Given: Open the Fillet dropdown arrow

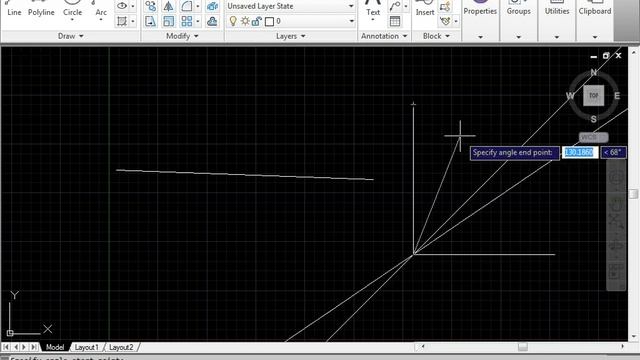Looking at the screenshot, I should pyautogui.click(x=198, y=6).
